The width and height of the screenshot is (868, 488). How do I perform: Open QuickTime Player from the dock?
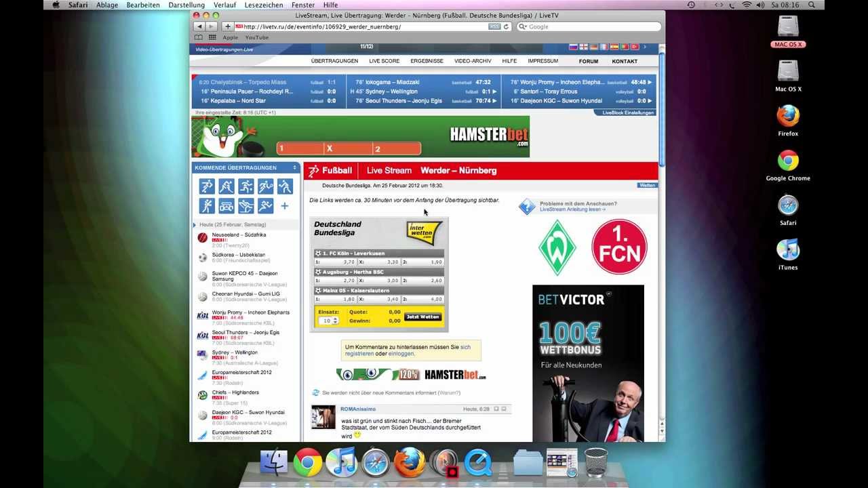[477, 464]
